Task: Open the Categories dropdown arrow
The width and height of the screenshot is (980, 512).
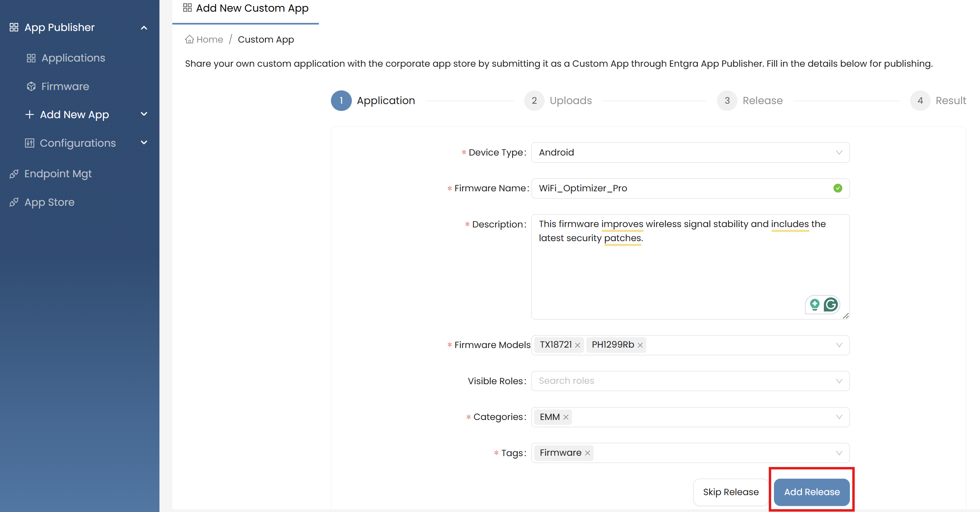Action: tap(839, 417)
